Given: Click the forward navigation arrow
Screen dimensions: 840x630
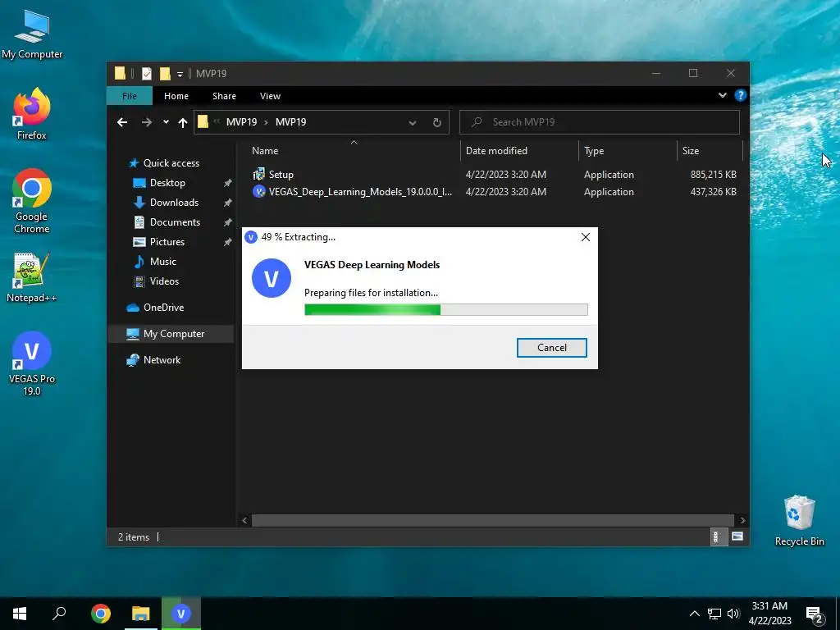Looking at the screenshot, I should 146,122.
